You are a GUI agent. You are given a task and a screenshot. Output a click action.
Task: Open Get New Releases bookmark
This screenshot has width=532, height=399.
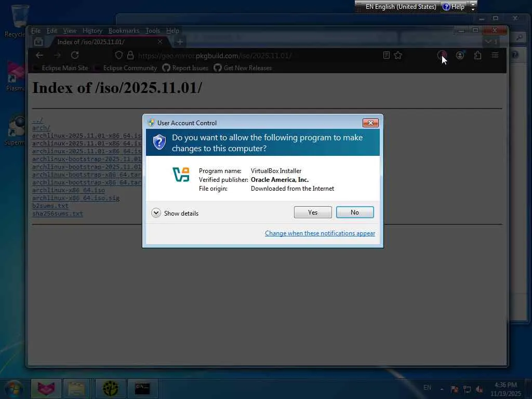click(x=243, y=68)
